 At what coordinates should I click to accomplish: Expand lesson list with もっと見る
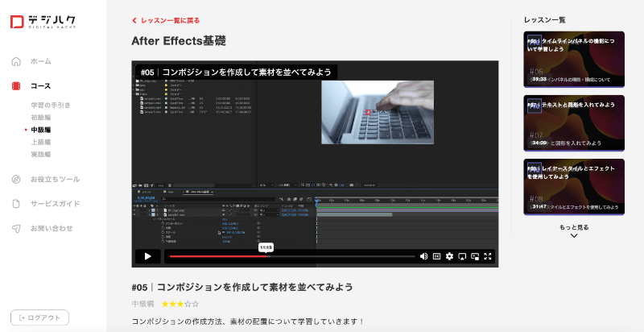pyautogui.click(x=573, y=231)
